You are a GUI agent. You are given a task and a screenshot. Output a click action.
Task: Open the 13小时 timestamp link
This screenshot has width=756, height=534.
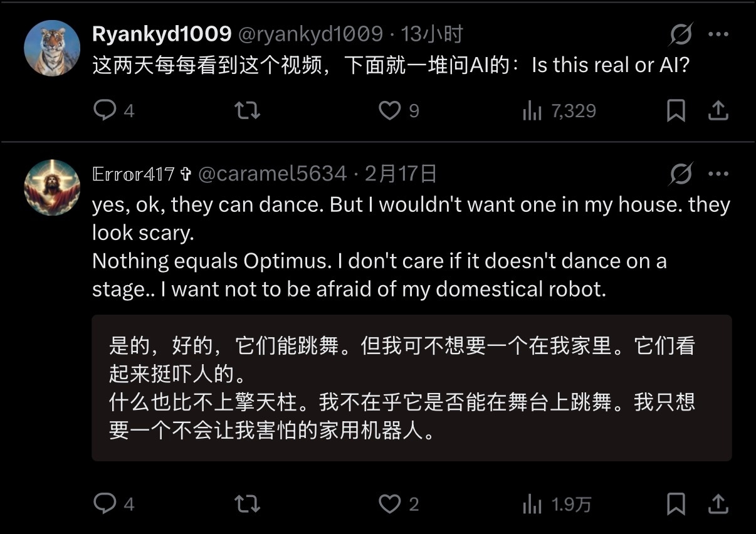pyautogui.click(x=431, y=34)
